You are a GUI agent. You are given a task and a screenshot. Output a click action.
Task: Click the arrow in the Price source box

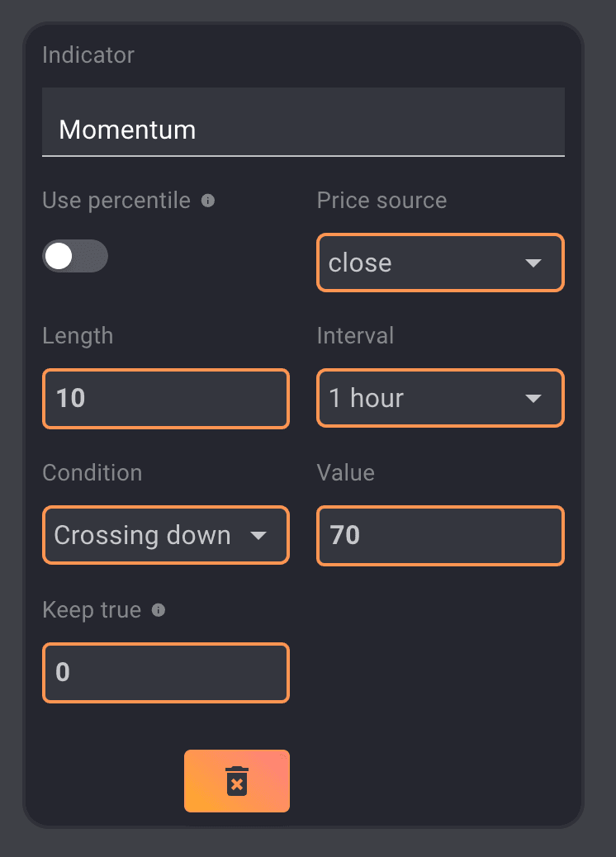point(533,263)
